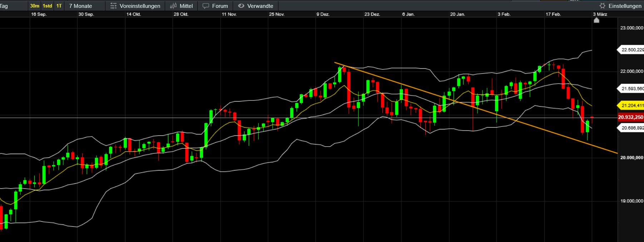Image resolution: width=644 pixels, height=242 pixels.
Task: Click the Verwandte eye icon
Action: pos(241,6)
